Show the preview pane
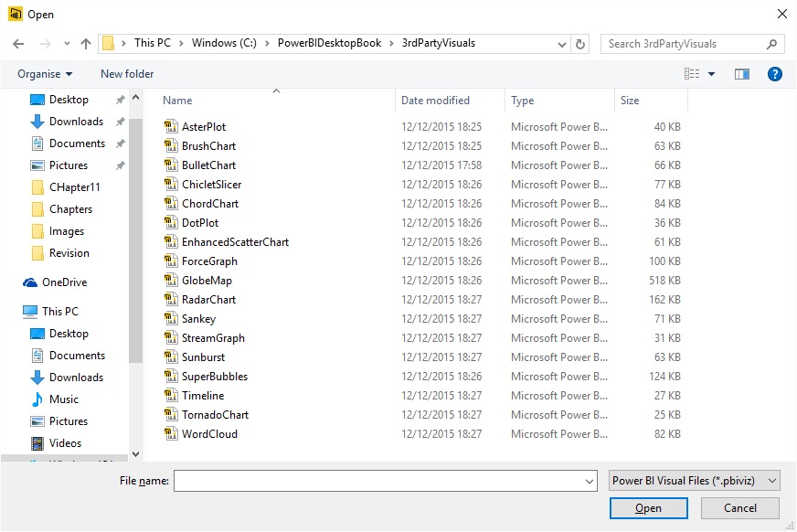The width and height of the screenshot is (797, 532). tap(741, 74)
